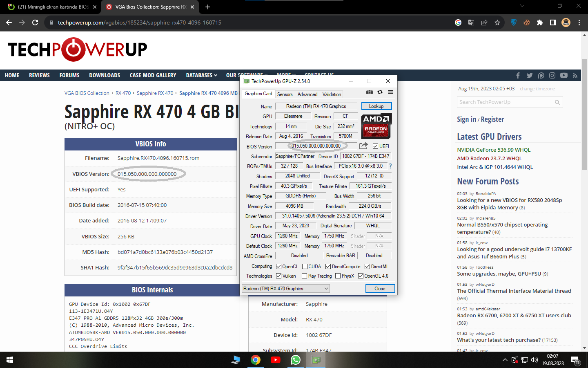Click the Windows Start button
588x368 pixels.
click(10, 360)
